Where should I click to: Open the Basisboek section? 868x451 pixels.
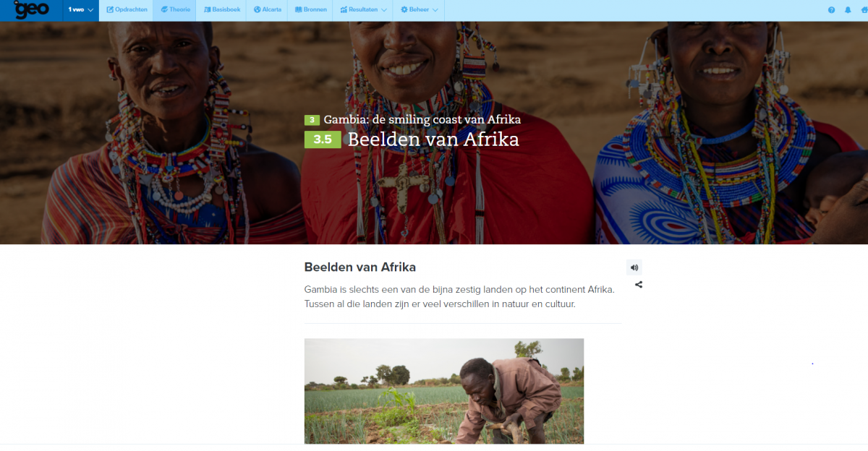point(221,10)
